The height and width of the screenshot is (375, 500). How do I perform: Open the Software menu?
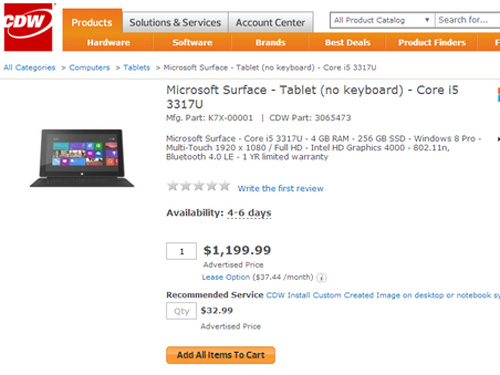click(192, 43)
